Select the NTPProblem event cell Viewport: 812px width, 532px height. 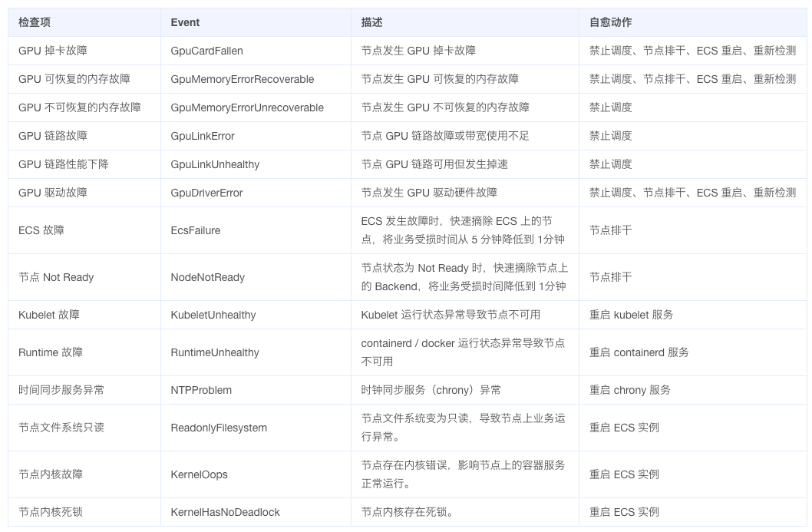201,390
